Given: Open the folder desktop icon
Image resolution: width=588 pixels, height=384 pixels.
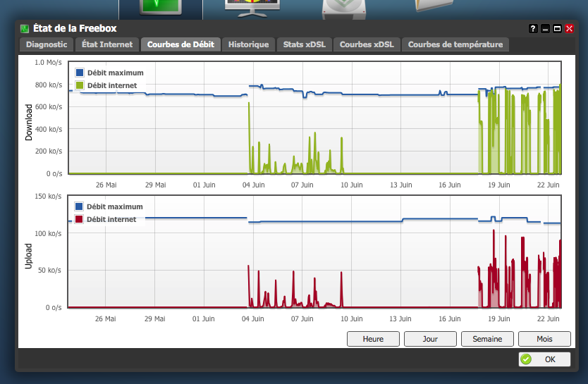Looking at the screenshot, I should pyautogui.click(x=434, y=5).
